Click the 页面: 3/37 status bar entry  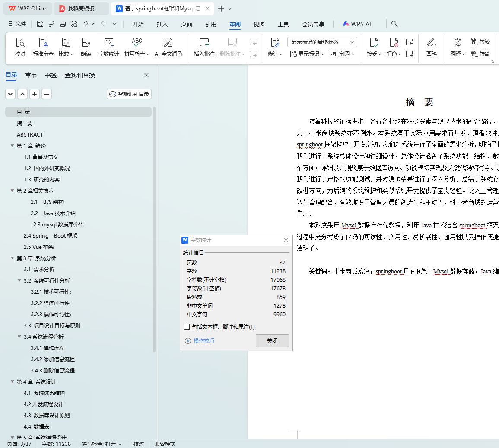(19, 444)
